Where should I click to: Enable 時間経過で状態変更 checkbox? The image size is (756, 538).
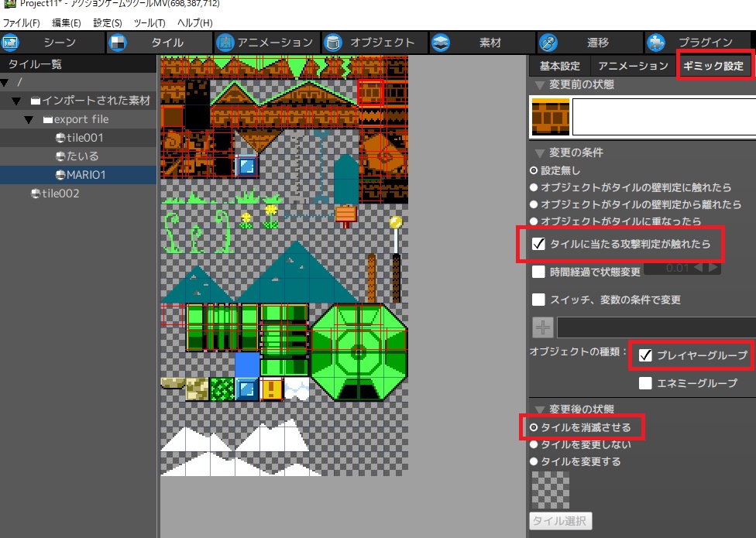(538, 272)
